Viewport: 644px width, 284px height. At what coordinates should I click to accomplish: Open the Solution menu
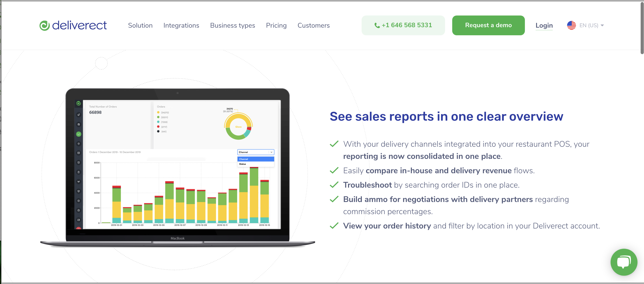tap(140, 25)
